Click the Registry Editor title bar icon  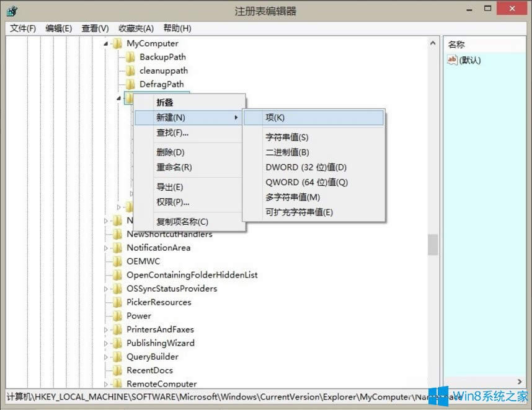12,11
